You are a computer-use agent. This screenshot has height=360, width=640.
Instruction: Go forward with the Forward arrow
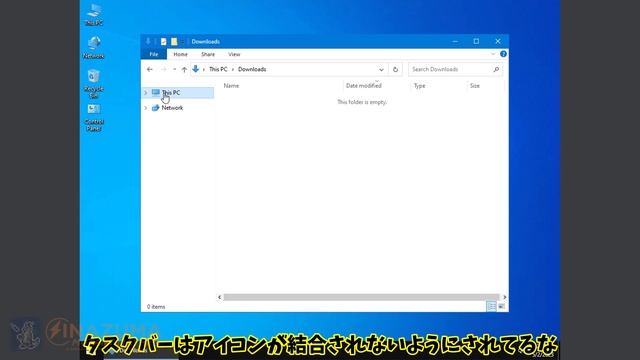click(163, 69)
